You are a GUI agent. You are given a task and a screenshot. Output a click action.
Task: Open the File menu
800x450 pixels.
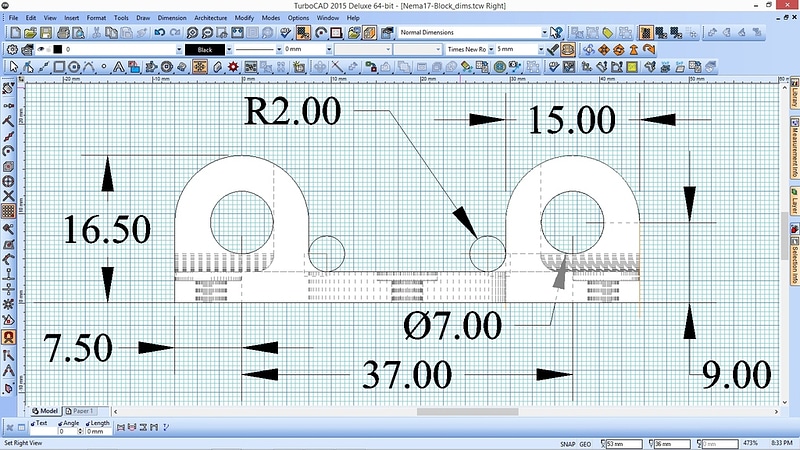pyautogui.click(x=13, y=18)
